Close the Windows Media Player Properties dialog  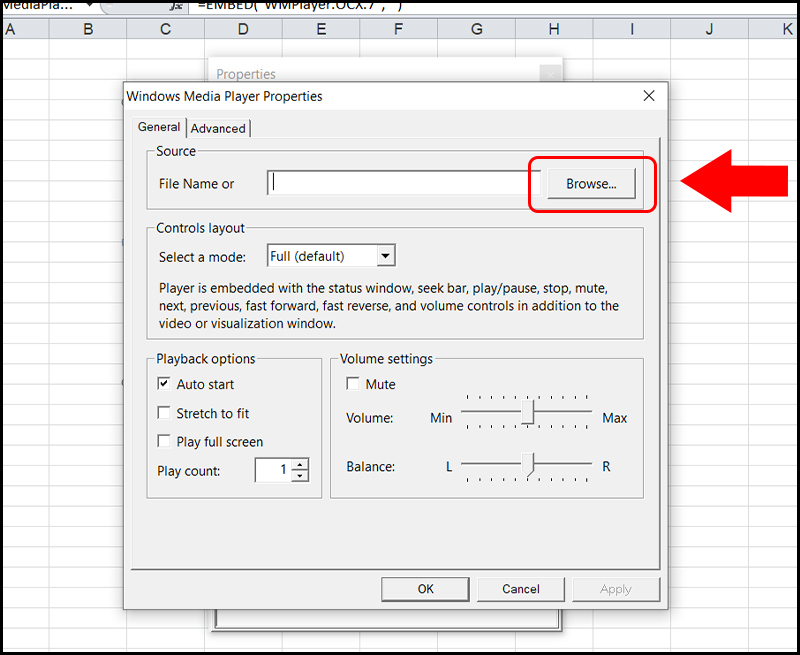(x=648, y=96)
